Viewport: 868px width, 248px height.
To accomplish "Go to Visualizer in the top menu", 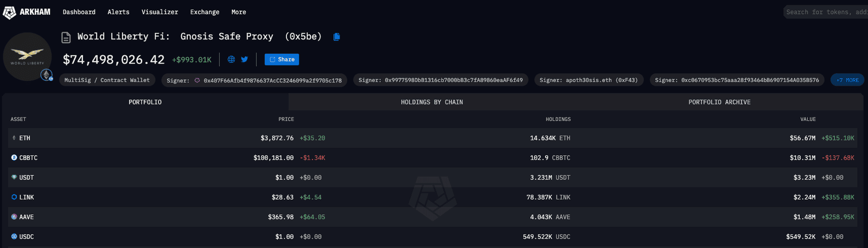I will [x=159, y=12].
